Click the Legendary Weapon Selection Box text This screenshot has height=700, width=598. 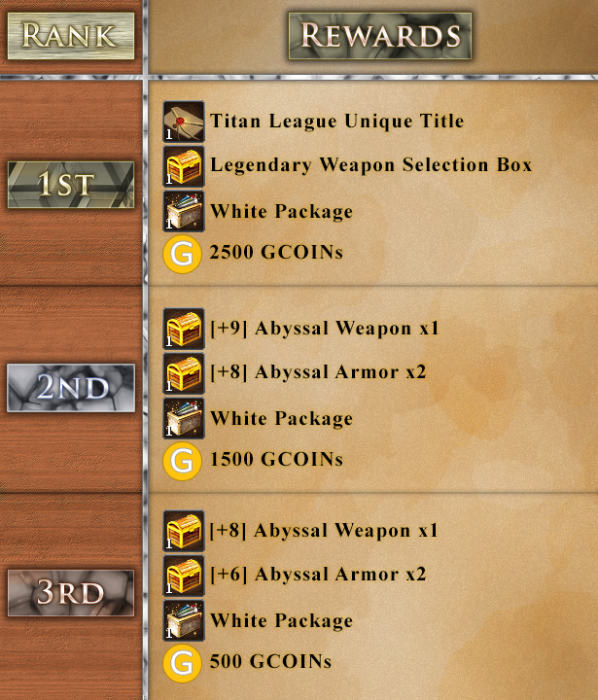[x=371, y=165]
